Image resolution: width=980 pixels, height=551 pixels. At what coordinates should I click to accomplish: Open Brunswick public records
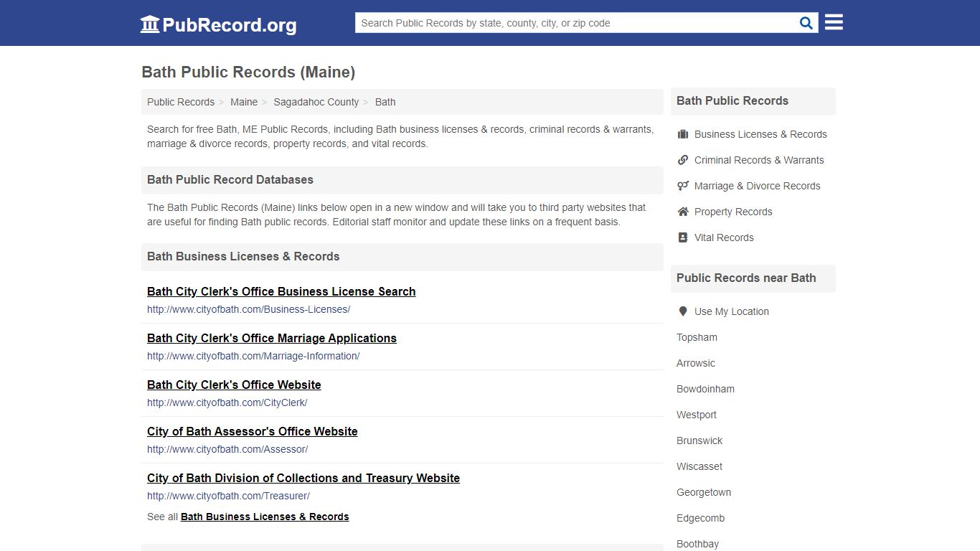(x=699, y=441)
